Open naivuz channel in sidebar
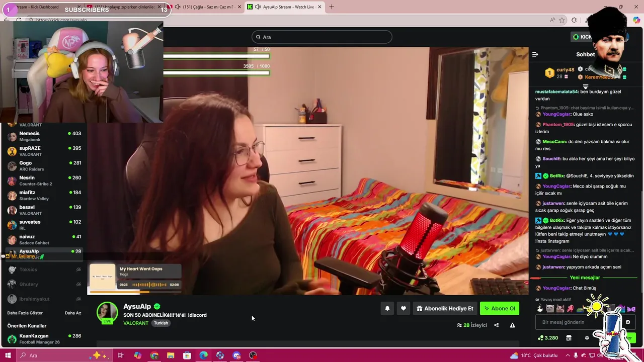The height and width of the screenshot is (362, 644). pyautogui.click(x=44, y=239)
